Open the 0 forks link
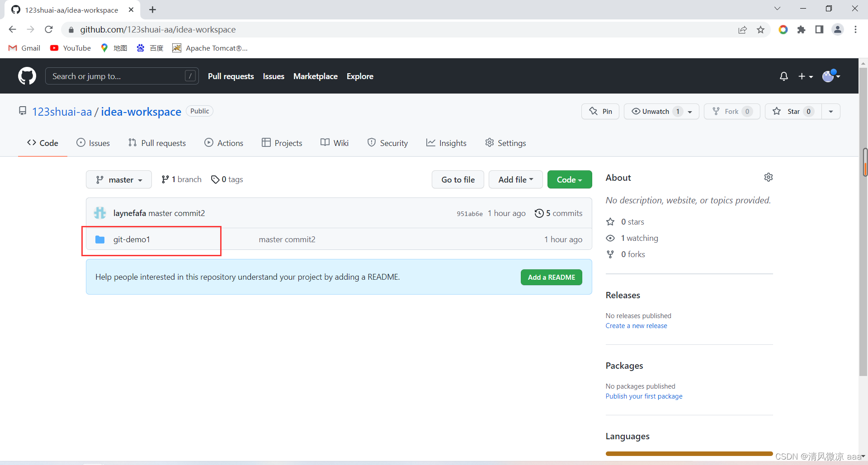Image resolution: width=868 pixels, height=465 pixels. click(626, 254)
